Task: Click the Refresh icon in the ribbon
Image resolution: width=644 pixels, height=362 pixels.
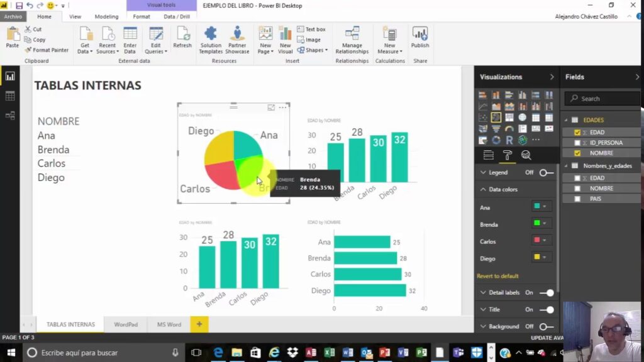Action: pyautogui.click(x=182, y=38)
